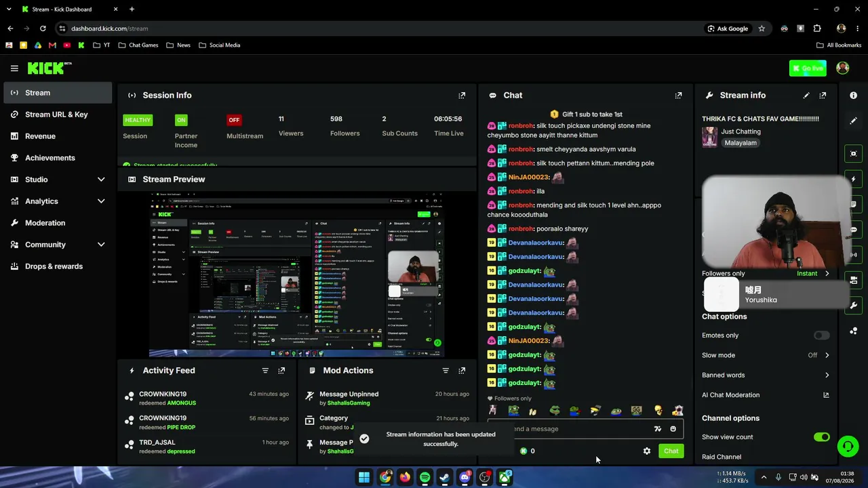868x488 pixels.
Task: Open the Achievements page
Action: (x=58, y=158)
